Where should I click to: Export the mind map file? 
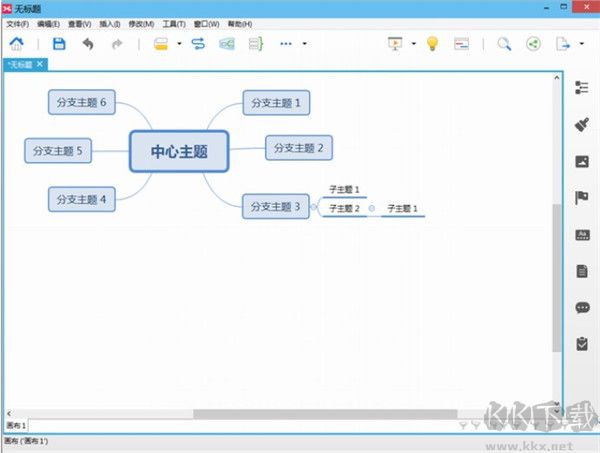(562, 44)
